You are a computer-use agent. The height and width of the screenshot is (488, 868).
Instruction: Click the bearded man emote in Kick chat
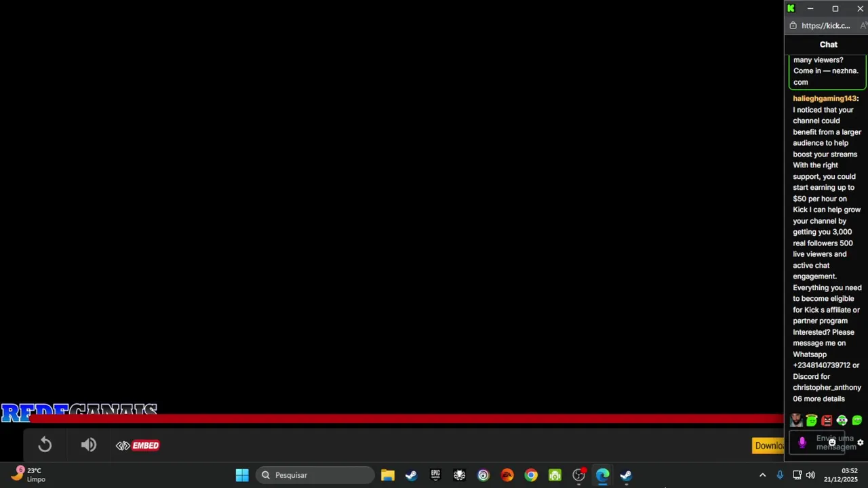click(796, 421)
